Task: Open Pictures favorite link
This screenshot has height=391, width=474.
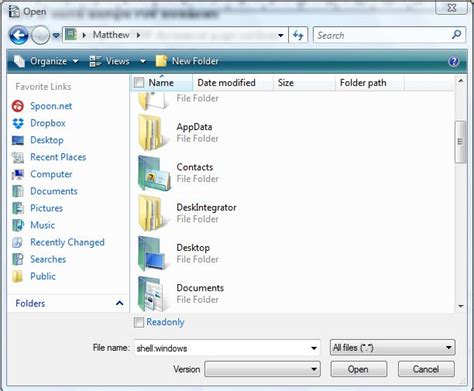Action: (46, 208)
